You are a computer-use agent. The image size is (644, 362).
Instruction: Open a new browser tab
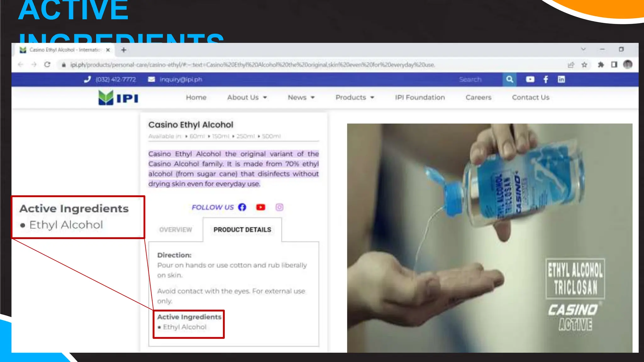click(124, 50)
